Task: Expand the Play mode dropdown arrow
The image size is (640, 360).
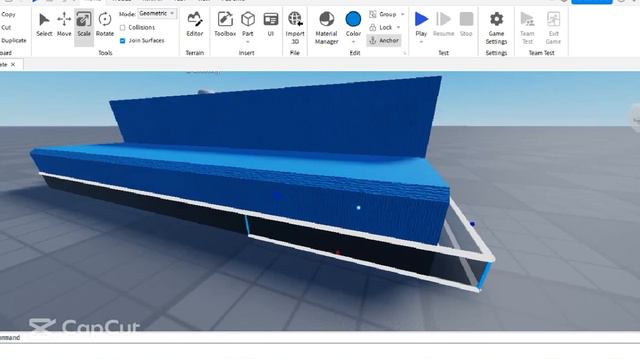Action: click(421, 42)
